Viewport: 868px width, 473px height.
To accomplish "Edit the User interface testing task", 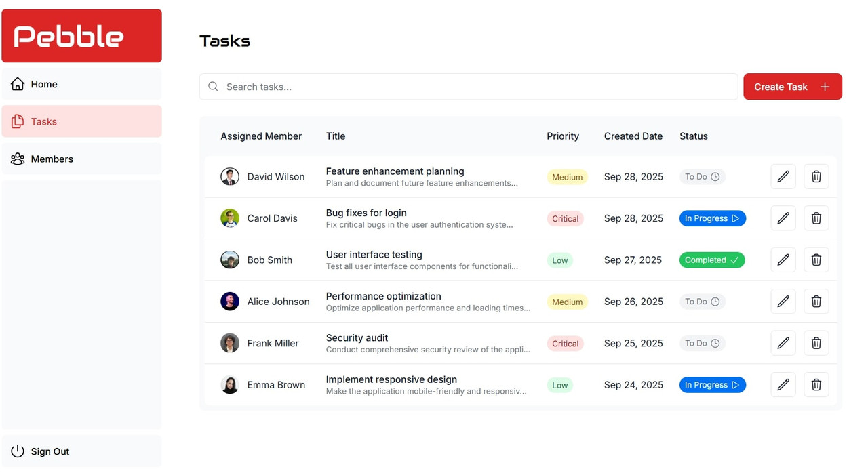I will pyautogui.click(x=783, y=260).
